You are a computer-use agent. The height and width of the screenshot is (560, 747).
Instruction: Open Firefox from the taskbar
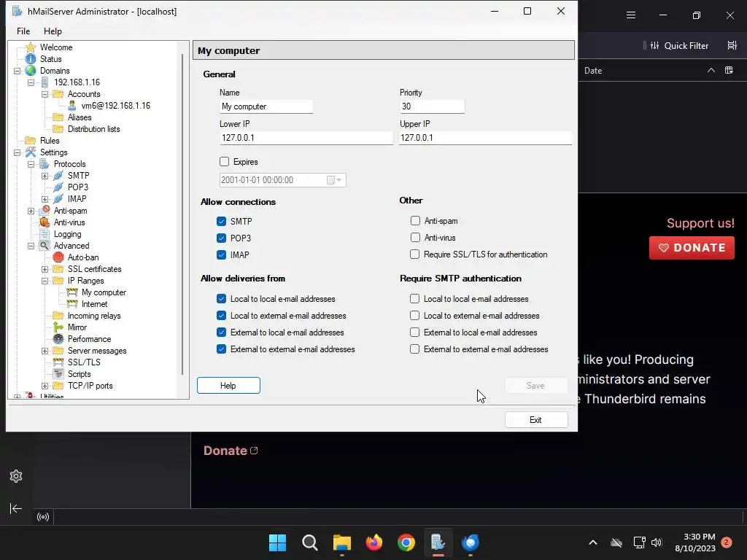click(x=374, y=542)
